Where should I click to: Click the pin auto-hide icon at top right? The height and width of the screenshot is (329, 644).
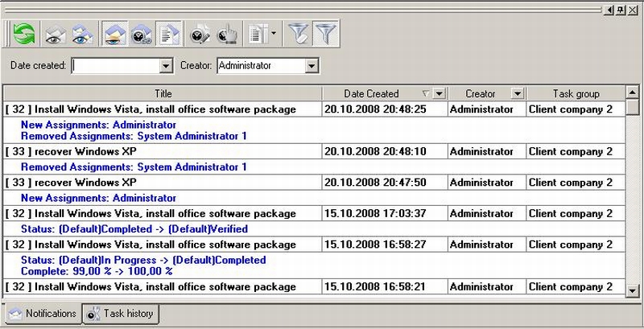point(621,10)
